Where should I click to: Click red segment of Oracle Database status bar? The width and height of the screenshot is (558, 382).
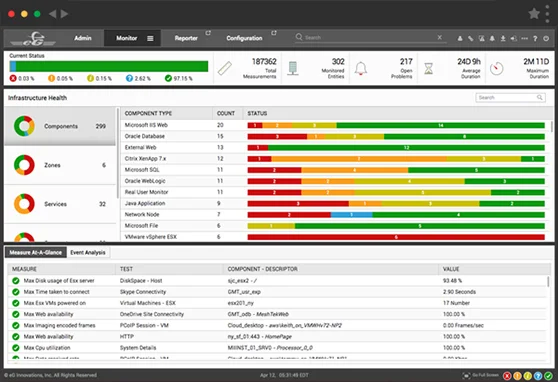(277, 136)
